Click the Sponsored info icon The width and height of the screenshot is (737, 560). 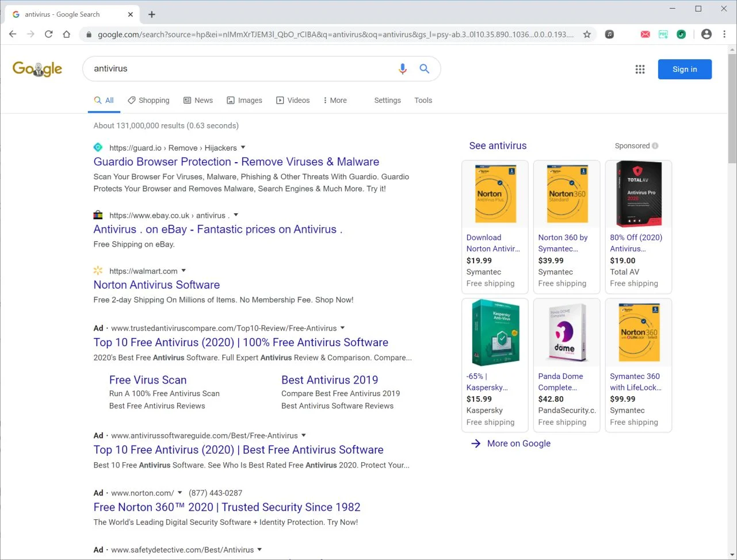coord(655,146)
